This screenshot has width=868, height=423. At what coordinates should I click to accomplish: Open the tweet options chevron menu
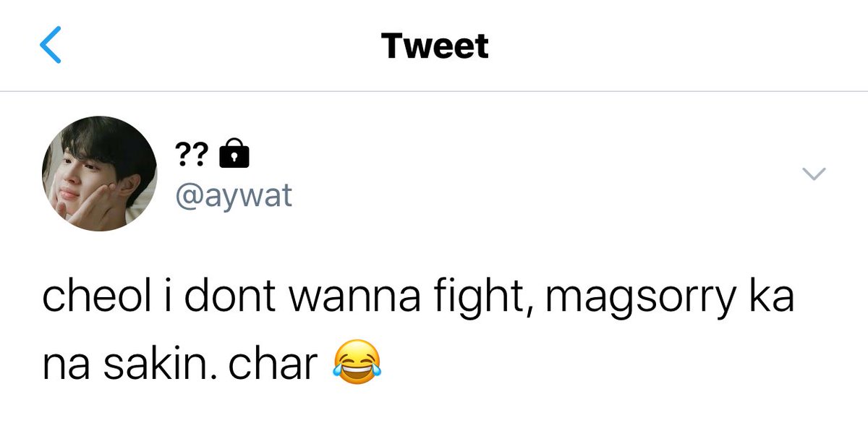pos(814,174)
